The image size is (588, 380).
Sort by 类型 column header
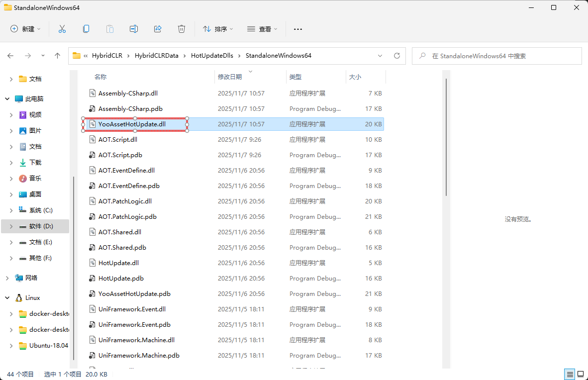point(295,77)
